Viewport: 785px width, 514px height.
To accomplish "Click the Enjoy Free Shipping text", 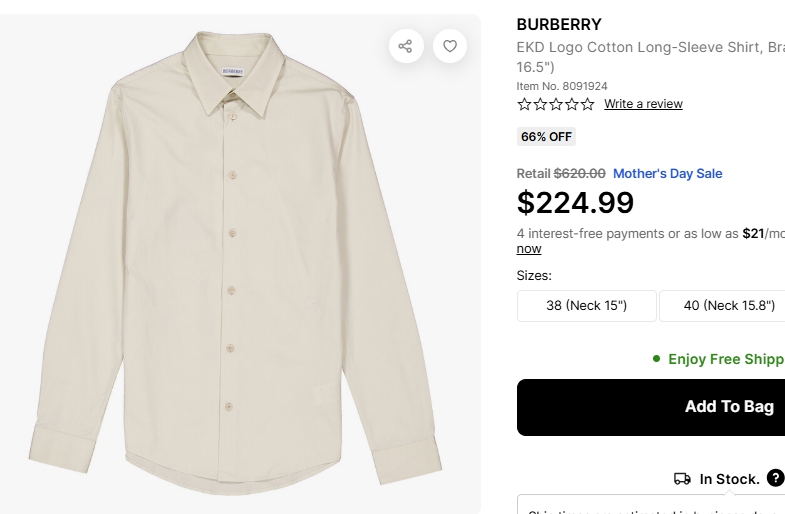I will click(x=725, y=359).
